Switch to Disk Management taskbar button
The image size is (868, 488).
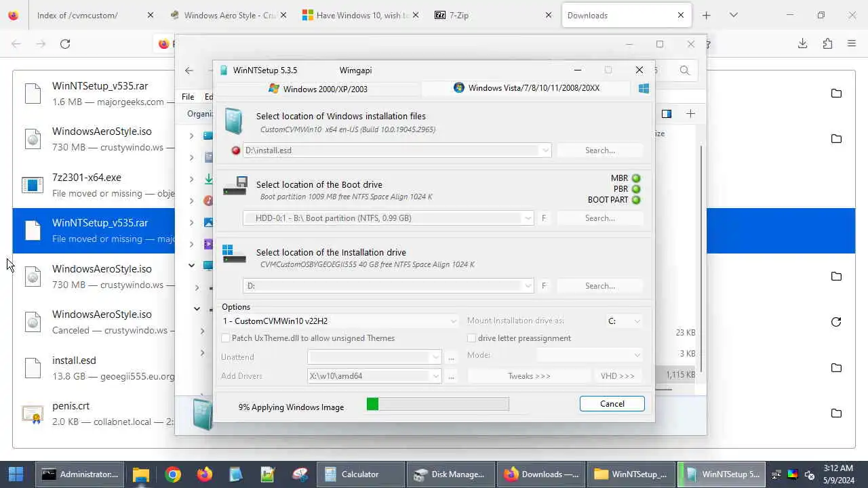pyautogui.click(x=450, y=474)
